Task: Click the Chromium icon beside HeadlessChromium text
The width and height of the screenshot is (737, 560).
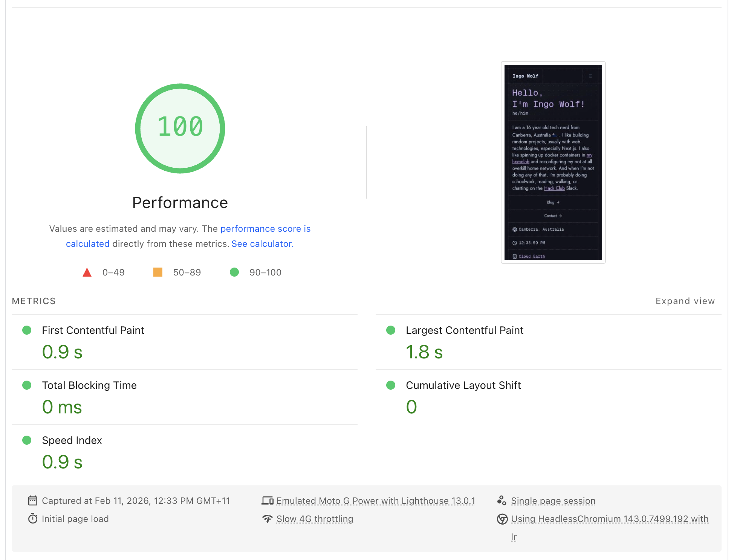Action: pos(502,519)
